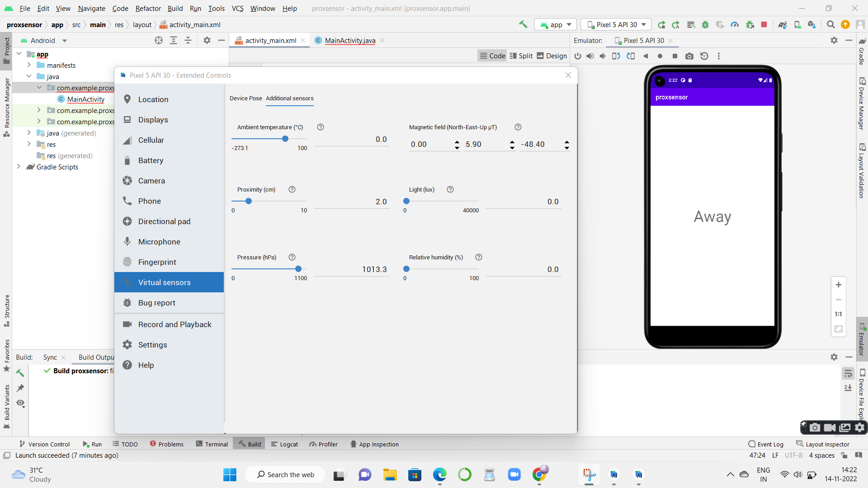Select Battery in Extended Controls sidebar

[x=151, y=160]
